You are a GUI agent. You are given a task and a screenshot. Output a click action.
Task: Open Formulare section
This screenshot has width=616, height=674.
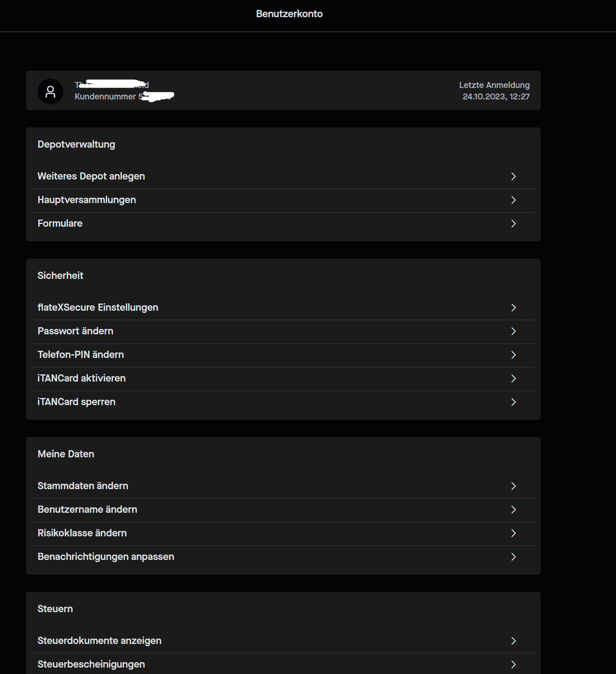(x=283, y=224)
